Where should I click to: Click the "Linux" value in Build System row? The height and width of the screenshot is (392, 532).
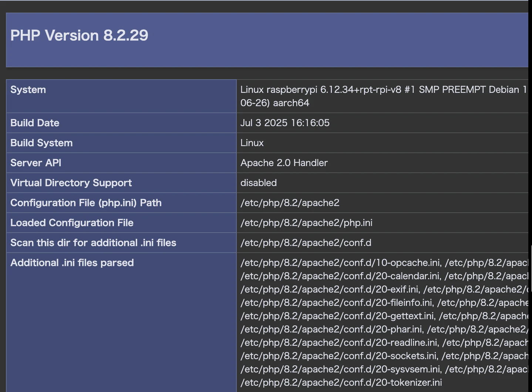click(252, 143)
